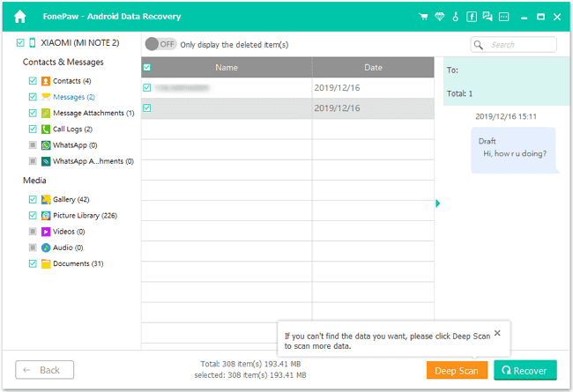Open the Gallery (42) category

71,199
